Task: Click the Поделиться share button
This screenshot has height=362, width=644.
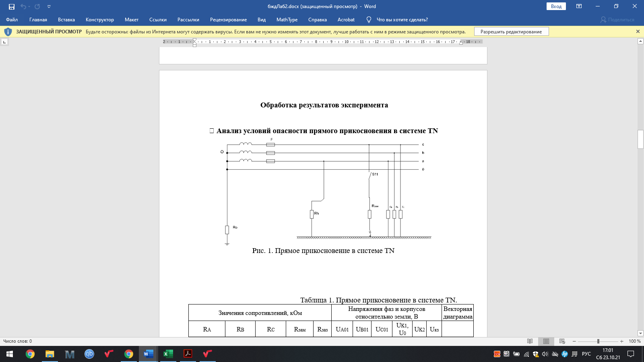Action: coord(617,20)
